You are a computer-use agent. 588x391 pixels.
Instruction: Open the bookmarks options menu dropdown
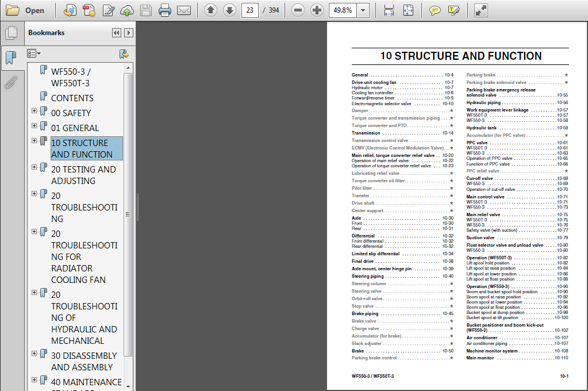[x=34, y=53]
